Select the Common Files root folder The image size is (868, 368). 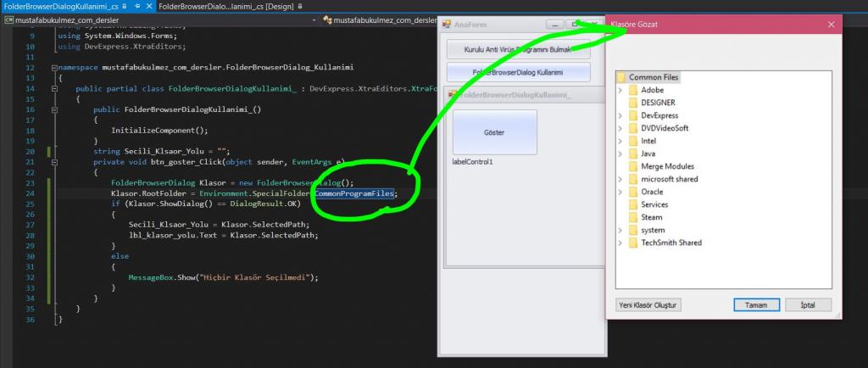(x=654, y=77)
